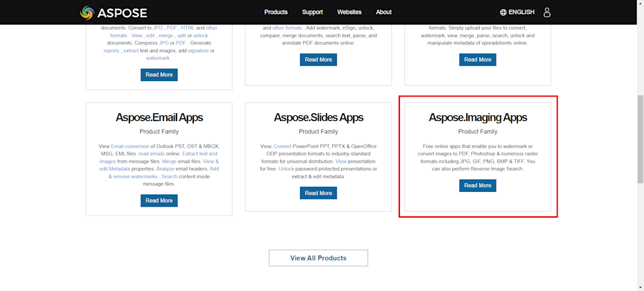This screenshot has width=644, height=291.
Task: Click the View presentation link in Slides card
Action: click(x=341, y=162)
